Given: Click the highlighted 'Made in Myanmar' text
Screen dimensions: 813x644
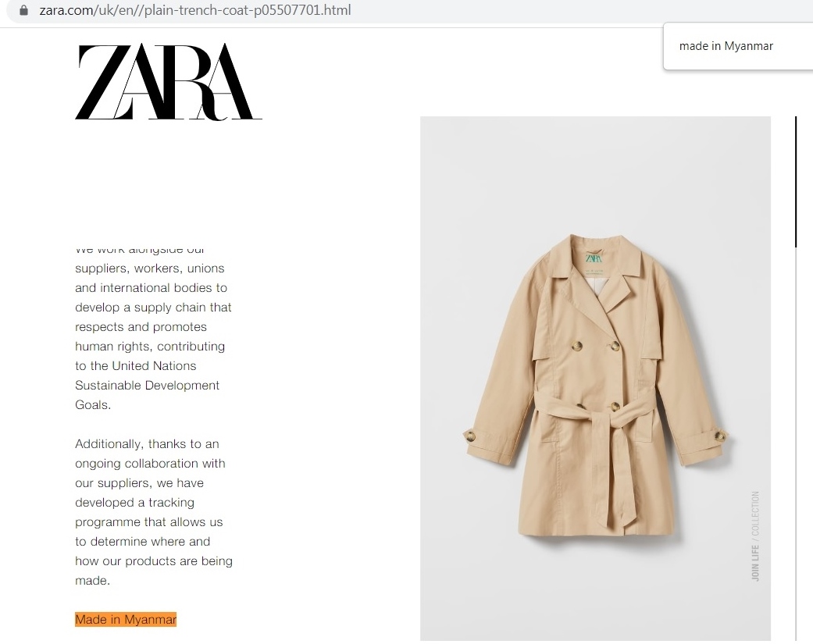Looking at the screenshot, I should pyautogui.click(x=126, y=620).
